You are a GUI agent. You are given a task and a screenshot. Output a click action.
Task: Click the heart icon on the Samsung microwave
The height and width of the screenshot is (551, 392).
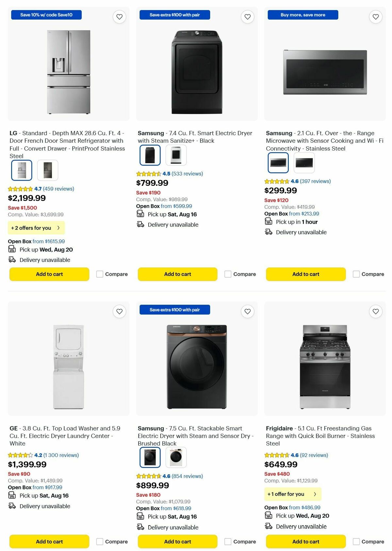click(x=375, y=16)
